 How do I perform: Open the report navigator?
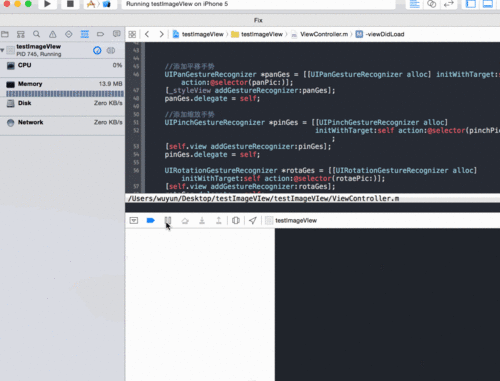(116, 34)
